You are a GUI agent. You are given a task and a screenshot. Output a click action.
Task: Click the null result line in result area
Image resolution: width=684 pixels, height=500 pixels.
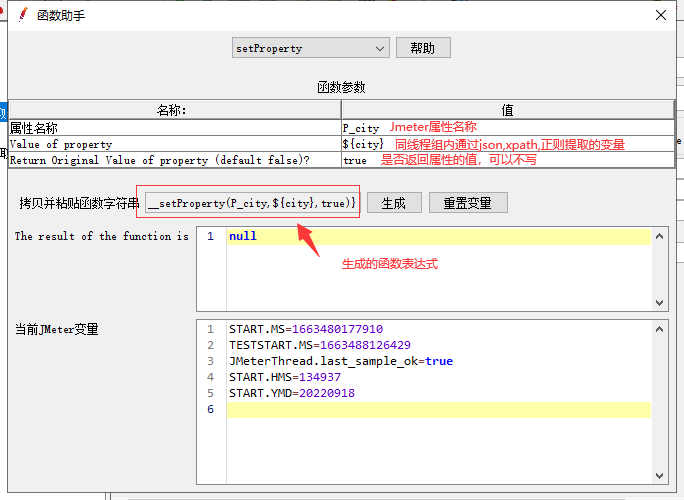[x=243, y=237]
